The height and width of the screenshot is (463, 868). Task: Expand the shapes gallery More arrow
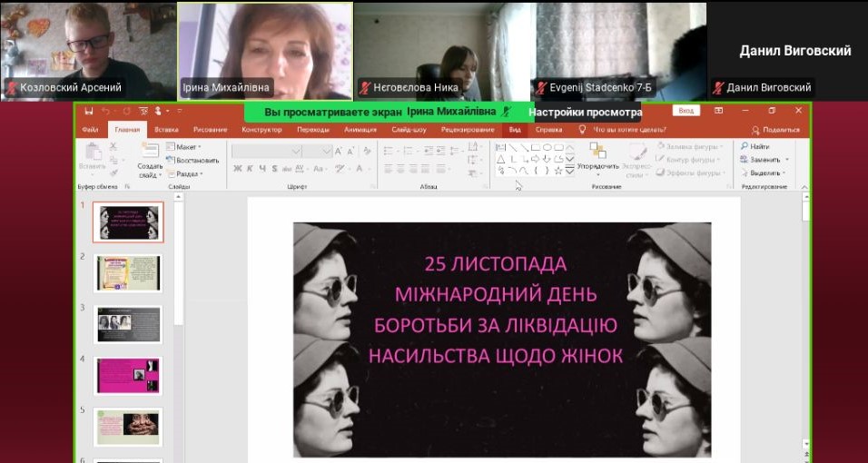pos(569,171)
